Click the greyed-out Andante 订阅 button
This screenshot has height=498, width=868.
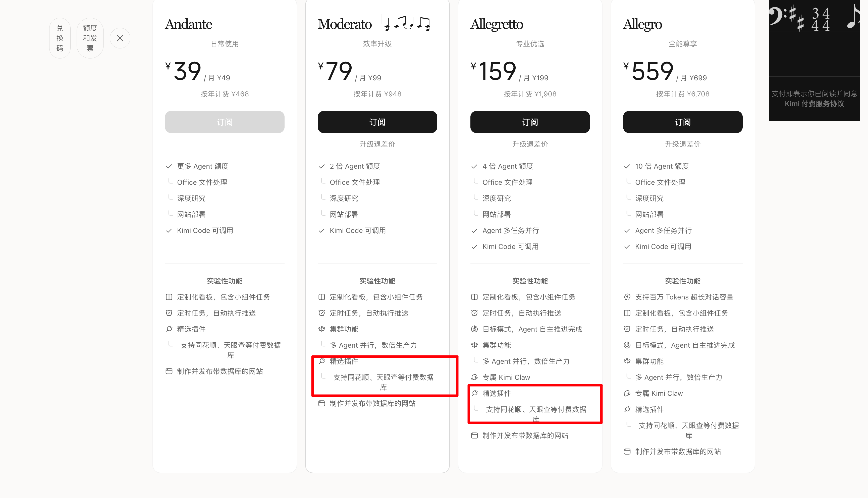pos(225,122)
